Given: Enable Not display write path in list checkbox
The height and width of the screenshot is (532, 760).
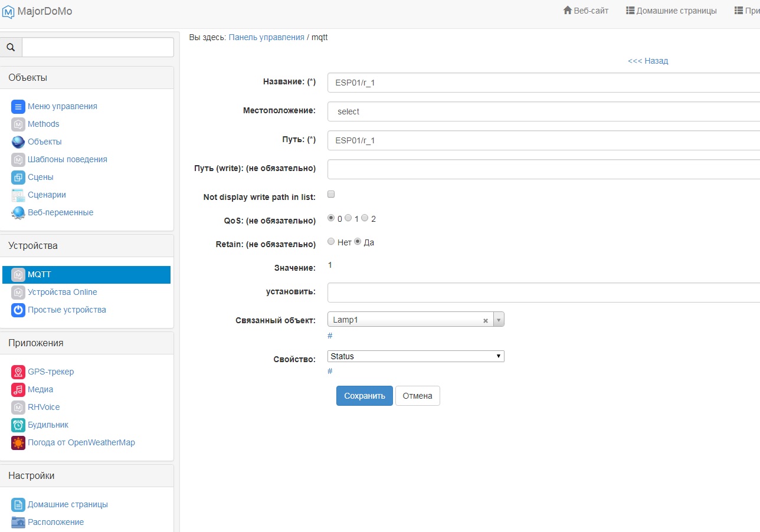Looking at the screenshot, I should tap(331, 195).
